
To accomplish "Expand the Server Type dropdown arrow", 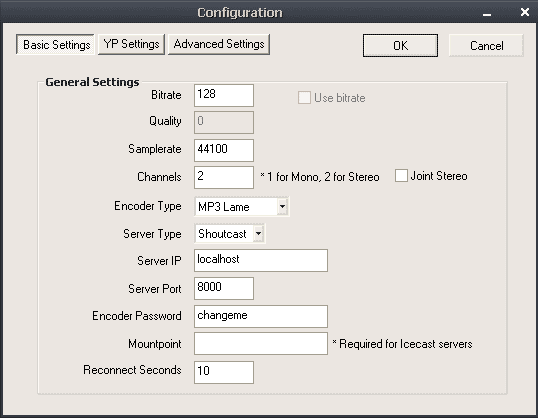I will [x=258, y=234].
